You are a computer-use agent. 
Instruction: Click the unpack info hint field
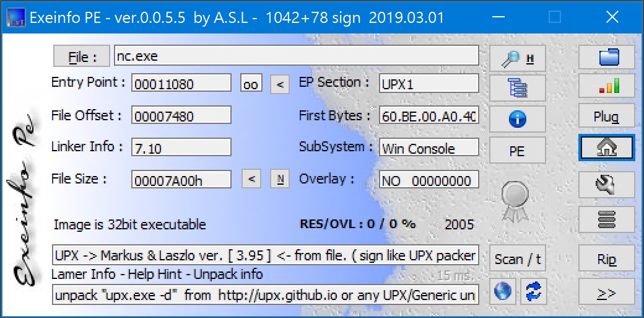pyautogui.click(x=265, y=294)
